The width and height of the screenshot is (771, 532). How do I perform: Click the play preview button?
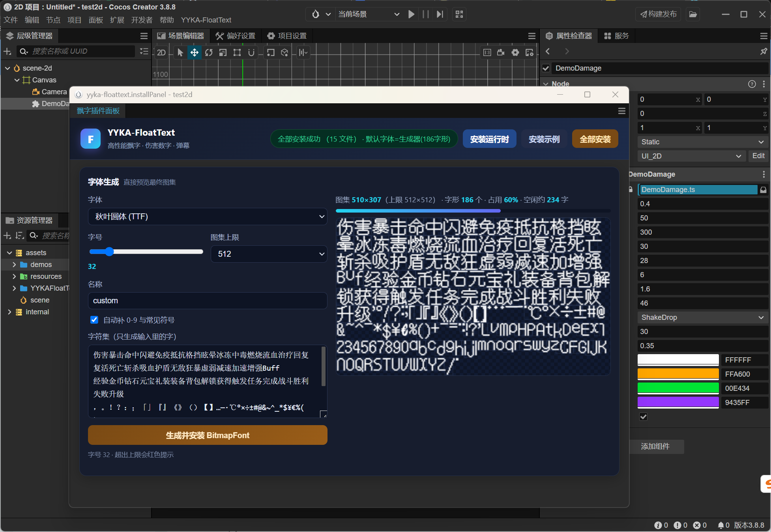[x=411, y=14]
